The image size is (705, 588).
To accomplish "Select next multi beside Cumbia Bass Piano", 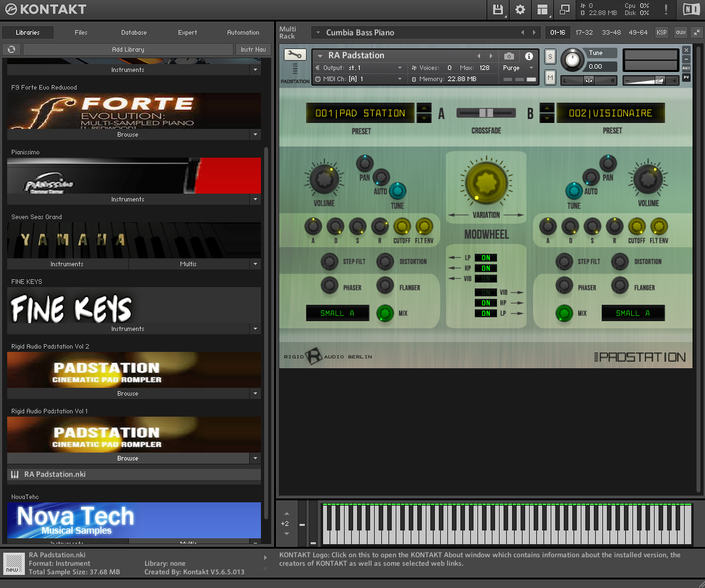I will tap(534, 32).
